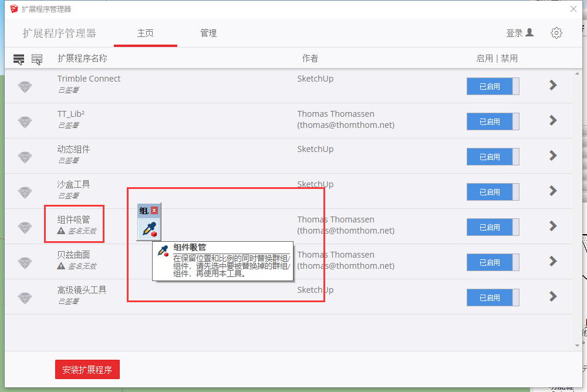This screenshot has height=392, width=587.
Task: Toggle the 已启用 switch for 贝兹曲面
Action: pyautogui.click(x=492, y=262)
